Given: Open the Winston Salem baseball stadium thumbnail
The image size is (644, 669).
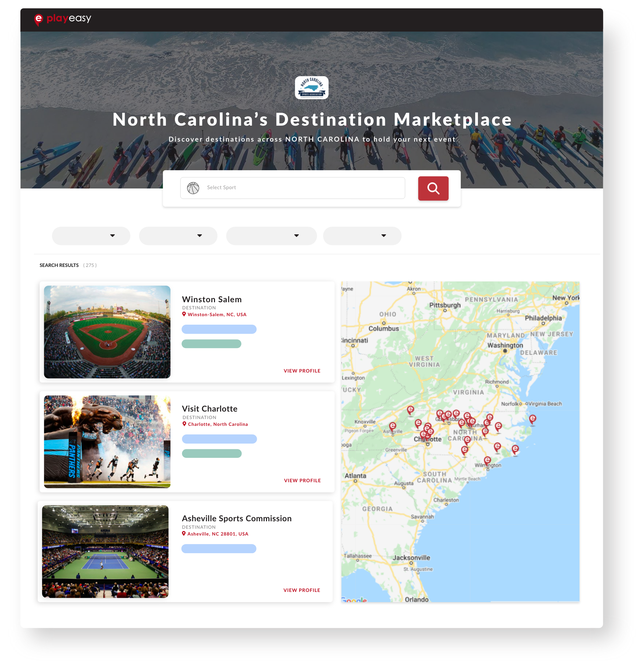Looking at the screenshot, I should tap(107, 332).
